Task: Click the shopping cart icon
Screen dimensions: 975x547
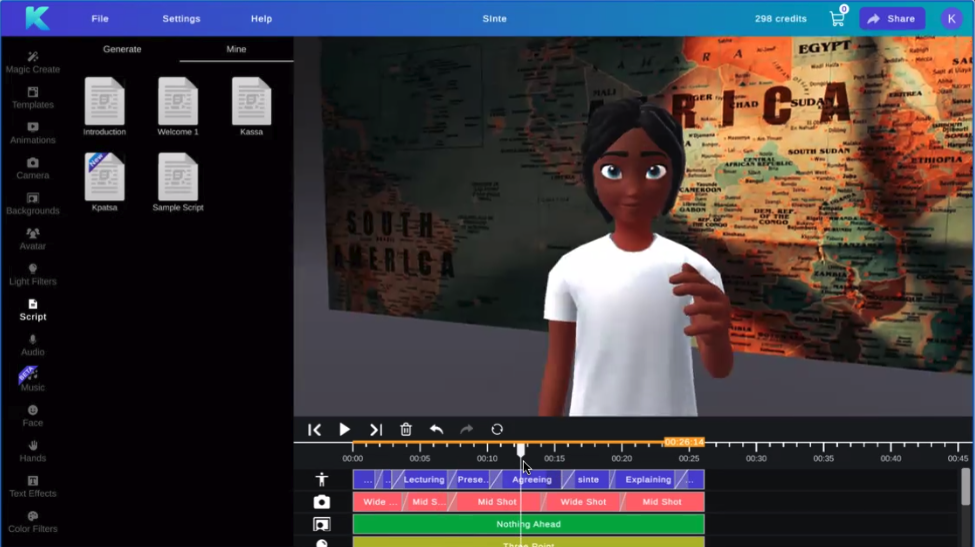Action: [x=837, y=18]
